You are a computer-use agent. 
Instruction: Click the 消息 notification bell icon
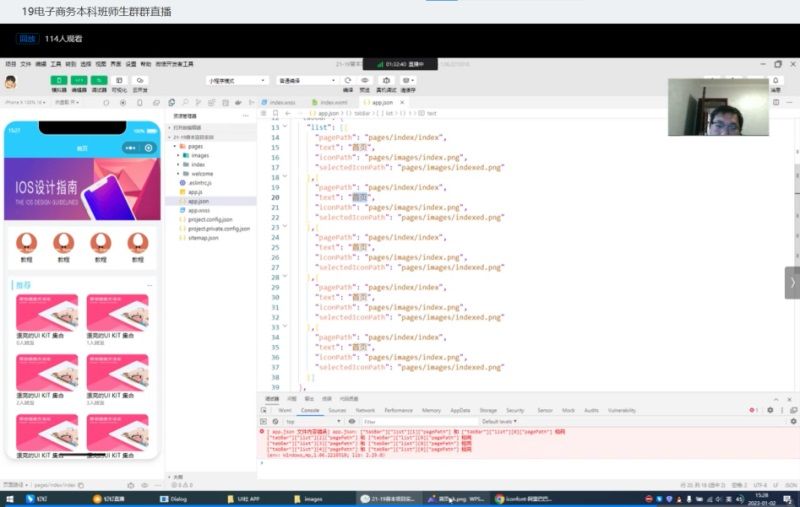(x=775, y=80)
